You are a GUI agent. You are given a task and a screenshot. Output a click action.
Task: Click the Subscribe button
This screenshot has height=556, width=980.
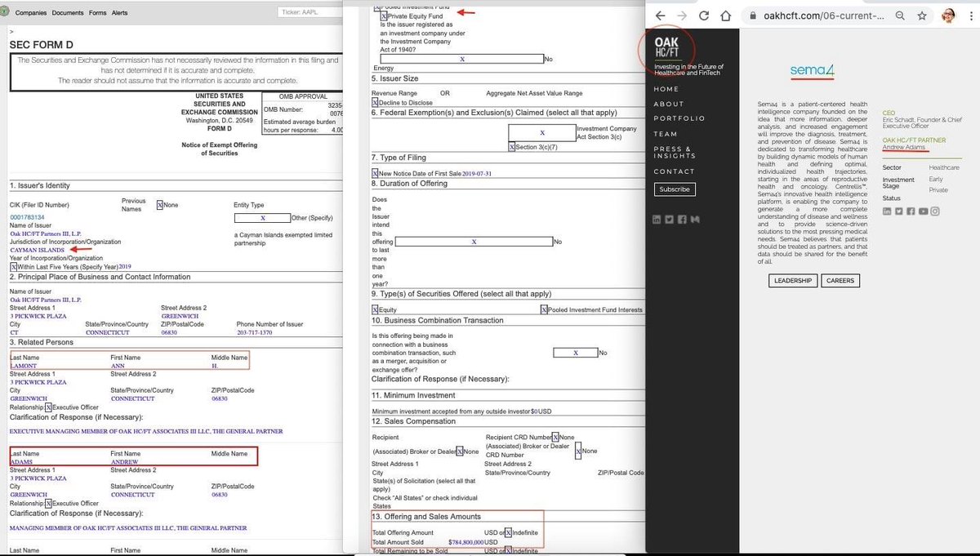[675, 189]
